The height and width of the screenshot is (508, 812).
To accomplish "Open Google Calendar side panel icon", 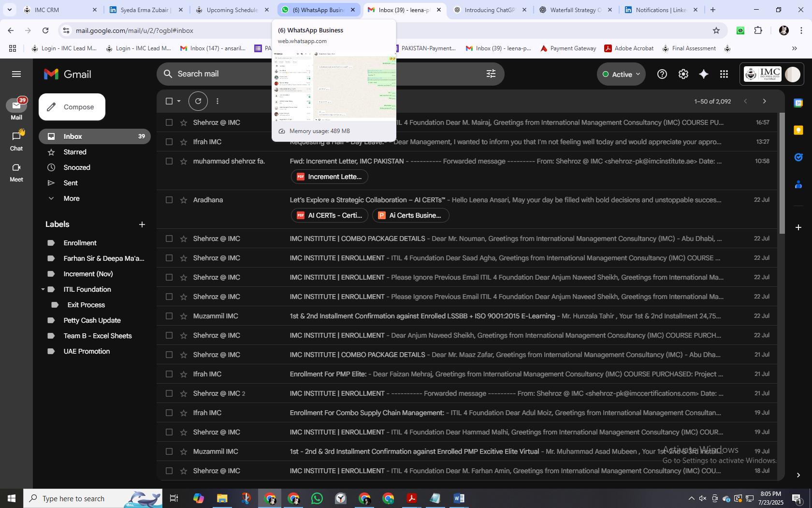I will point(798,103).
